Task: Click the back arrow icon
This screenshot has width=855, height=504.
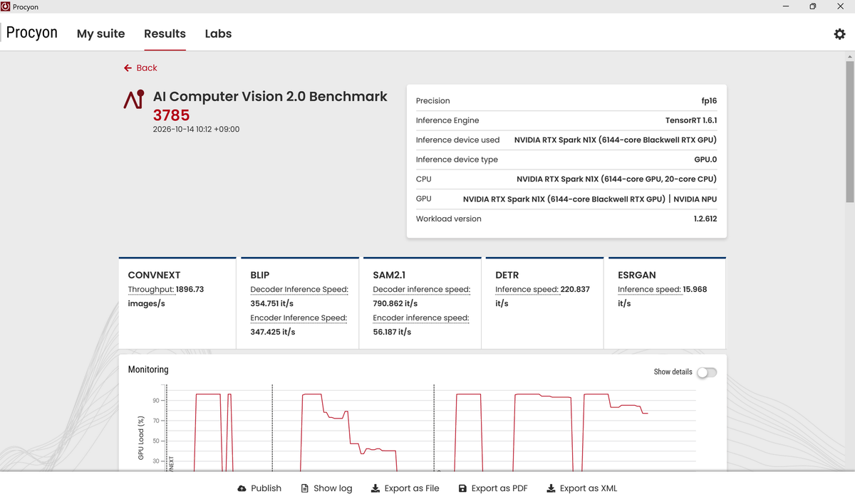Action: pyautogui.click(x=128, y=68)
